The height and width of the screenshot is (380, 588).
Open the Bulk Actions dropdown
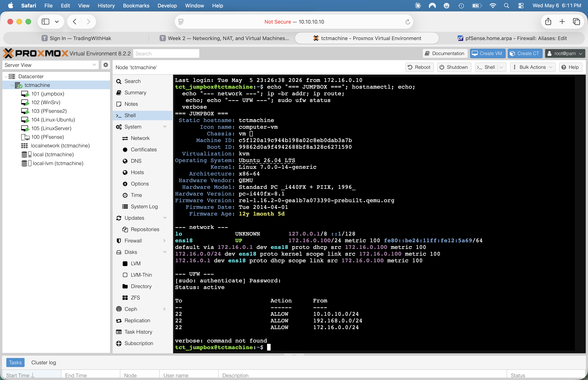532,67
